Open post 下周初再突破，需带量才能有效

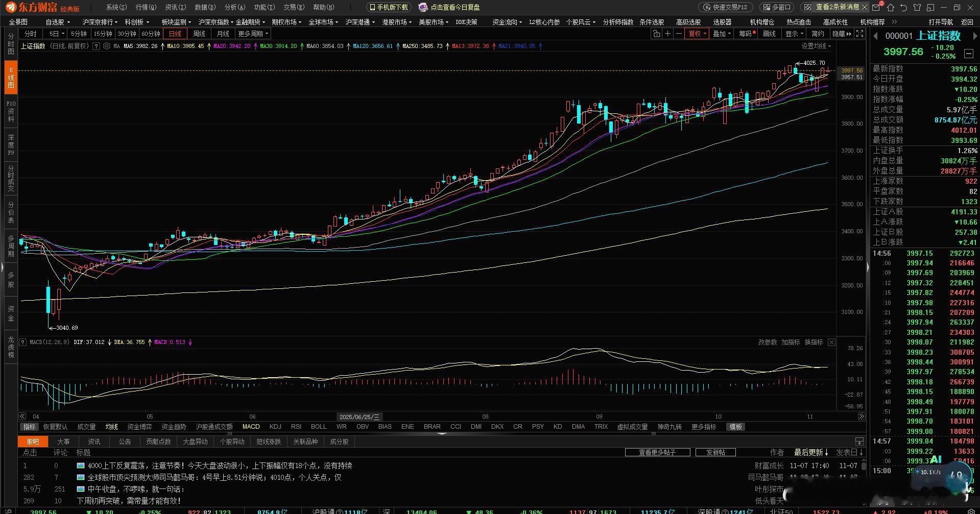tap(129, 501)
